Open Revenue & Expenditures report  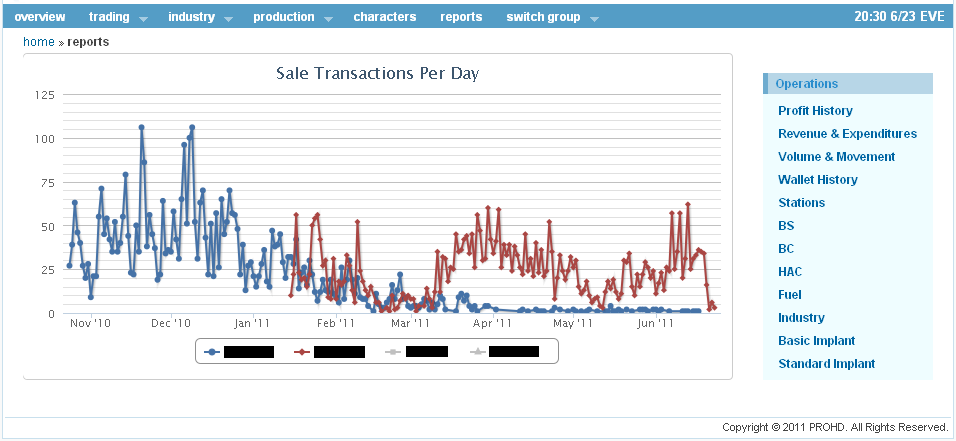[x=847, y=134]
